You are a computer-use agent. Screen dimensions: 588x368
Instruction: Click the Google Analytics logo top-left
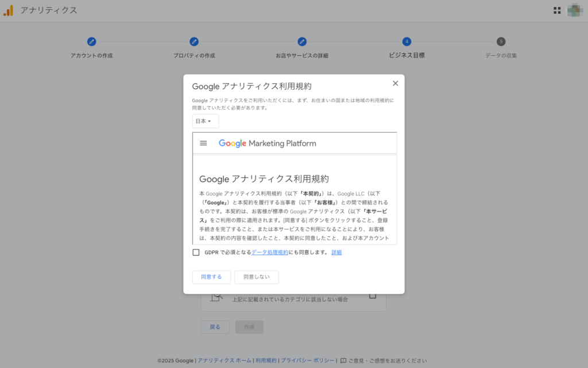pos(8,10)
